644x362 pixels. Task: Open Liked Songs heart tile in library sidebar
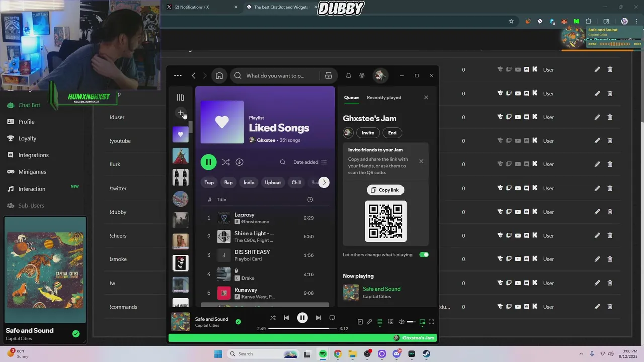click(x=181, y=134)
